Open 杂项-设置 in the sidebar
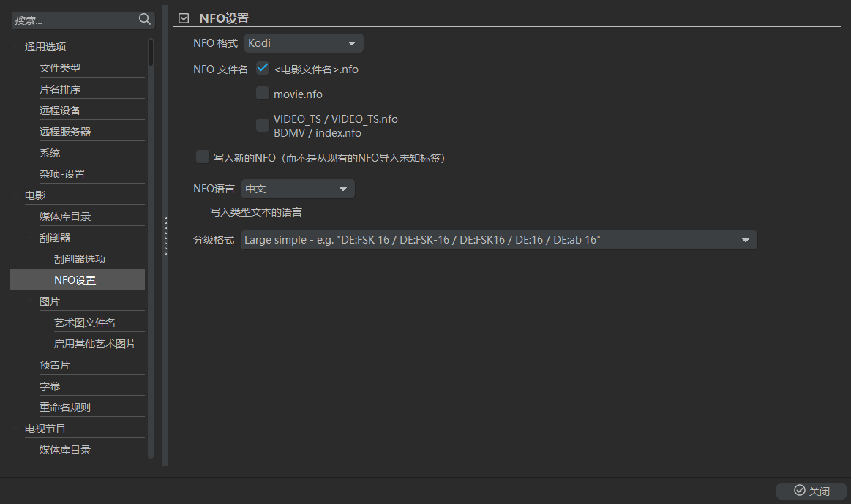The height and width of the screenshot is (504, 851). (x=62, y=174)
